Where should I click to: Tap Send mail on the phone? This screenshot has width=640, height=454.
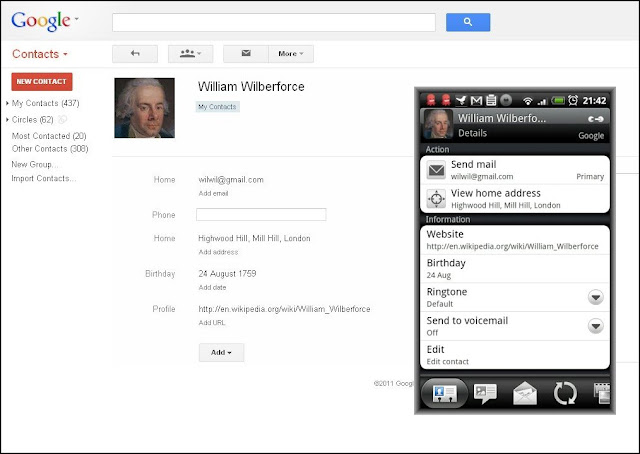(515, 170)
